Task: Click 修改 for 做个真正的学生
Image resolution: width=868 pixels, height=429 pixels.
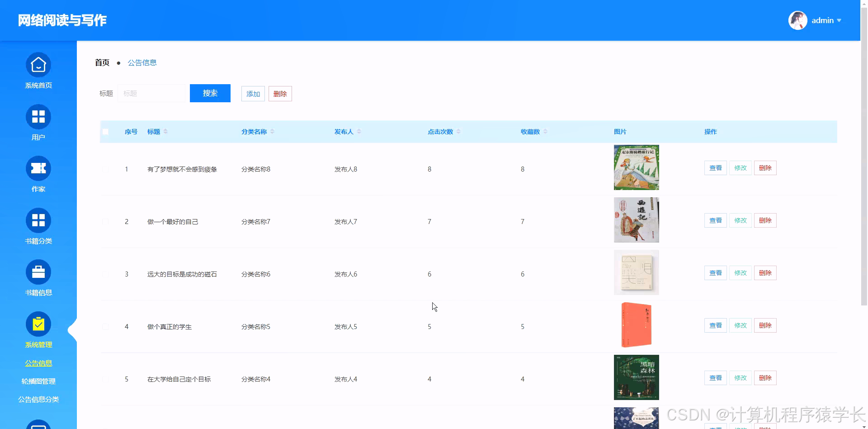Action: pos(741,325)
